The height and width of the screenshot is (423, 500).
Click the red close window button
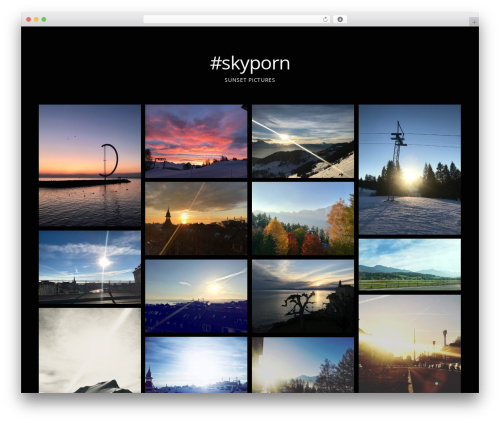click(29, 19)
